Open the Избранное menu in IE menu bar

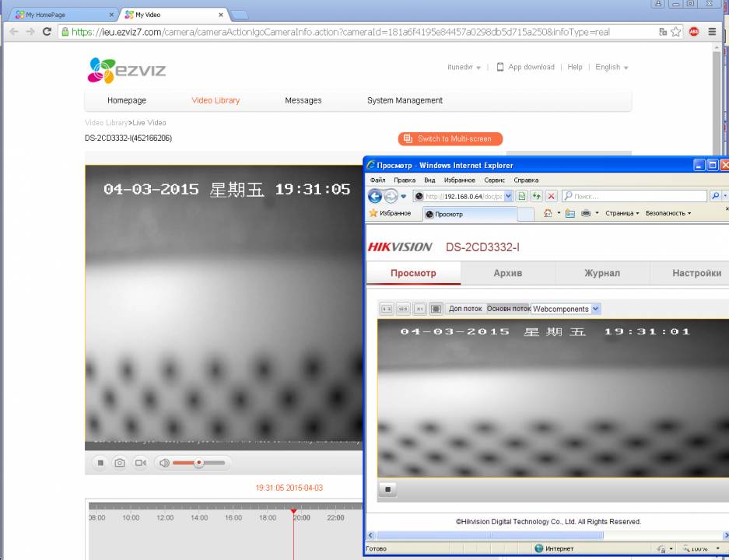[x=459, y=180]
